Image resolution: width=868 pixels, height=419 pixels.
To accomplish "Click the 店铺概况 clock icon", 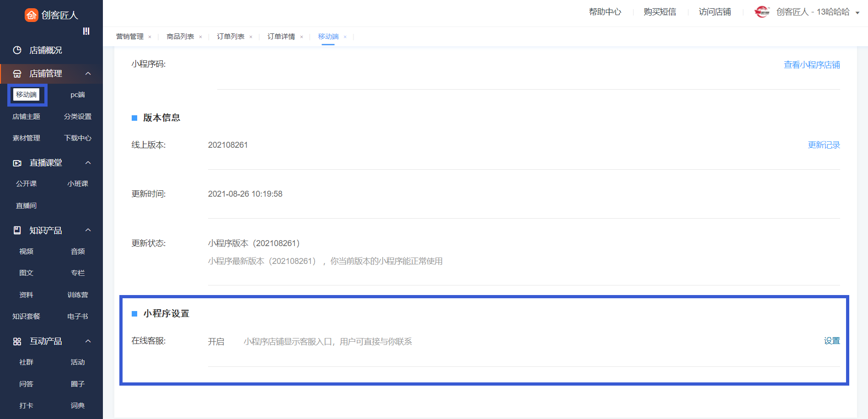I will point(17,50).
